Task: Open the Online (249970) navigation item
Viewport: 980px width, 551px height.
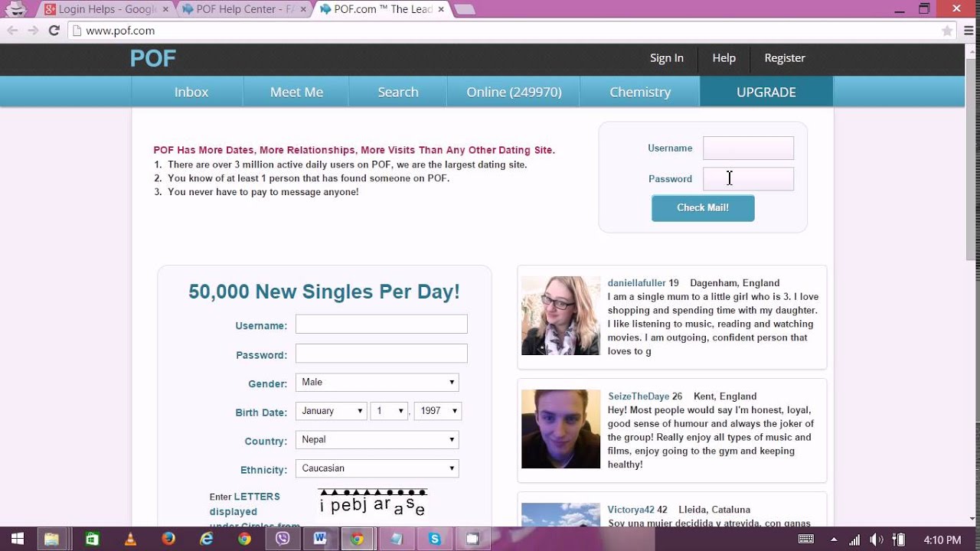Action: [x=514, y=92]
